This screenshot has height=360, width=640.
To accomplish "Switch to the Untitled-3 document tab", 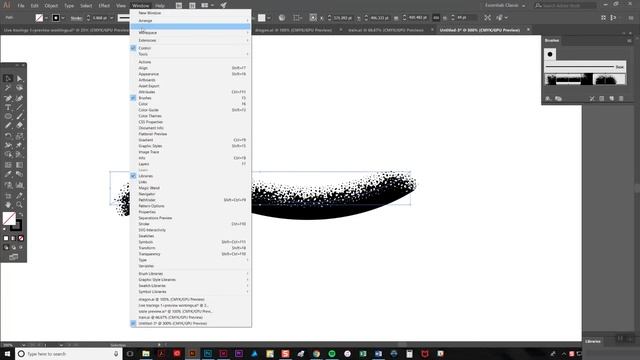I will pos(480,30).
